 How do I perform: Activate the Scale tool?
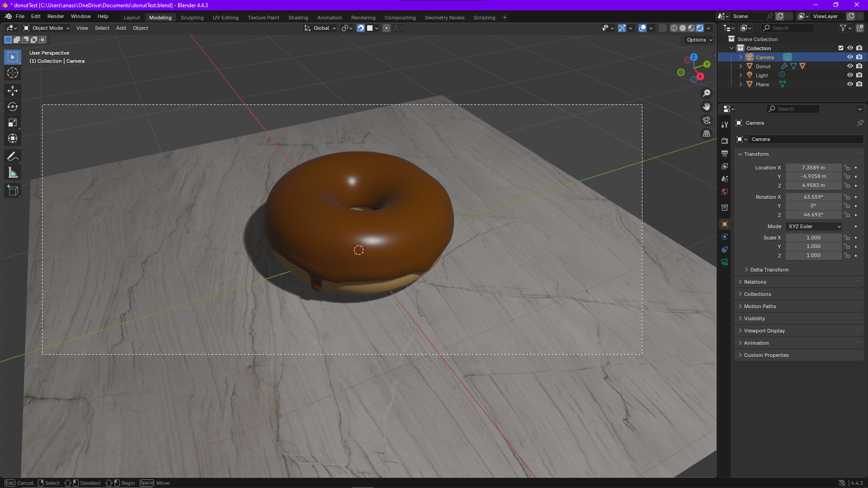[x=13, y=122]
